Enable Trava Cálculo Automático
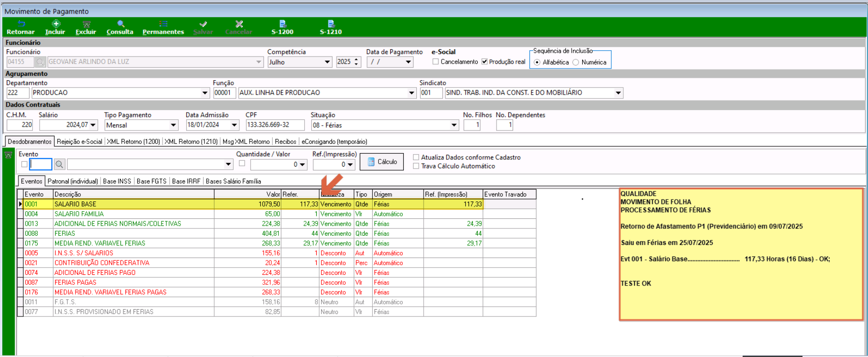868x357 pixels. (416, 166)
